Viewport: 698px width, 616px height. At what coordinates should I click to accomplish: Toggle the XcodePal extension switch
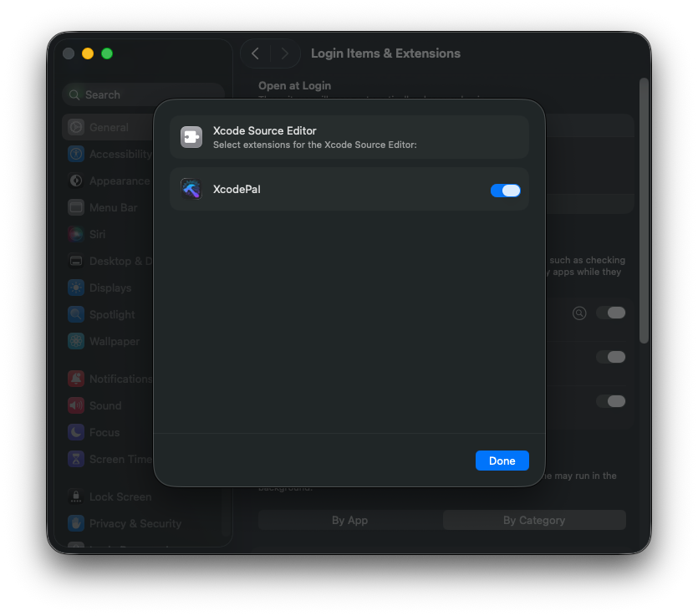505,191
